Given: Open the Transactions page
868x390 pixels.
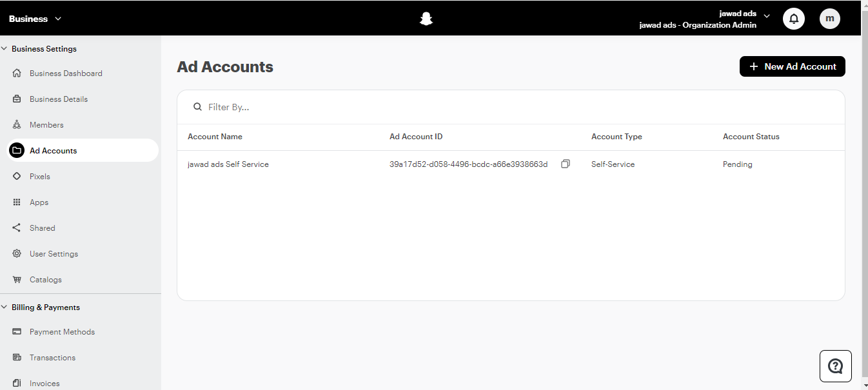Looking at the screenshot, I should 52,358.
